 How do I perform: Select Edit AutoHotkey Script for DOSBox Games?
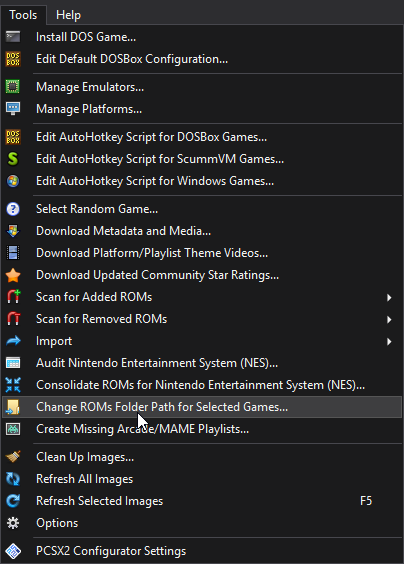tap(202, 137)
